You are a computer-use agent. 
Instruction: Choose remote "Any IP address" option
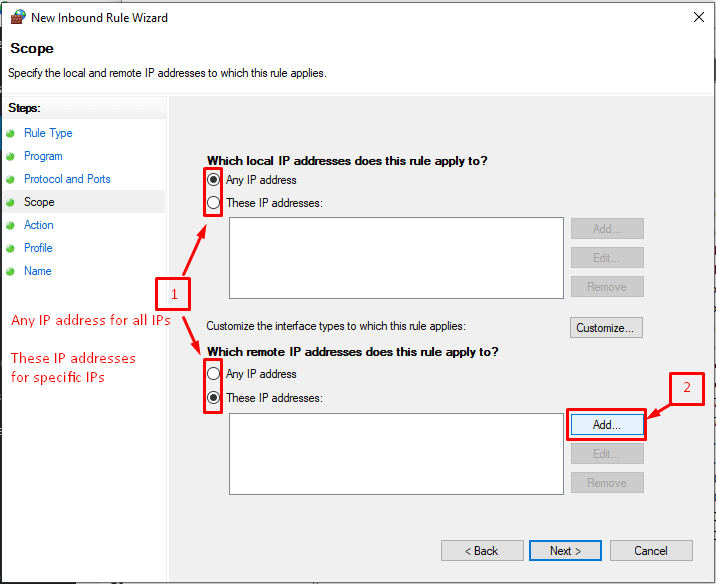tap(214, 374)
